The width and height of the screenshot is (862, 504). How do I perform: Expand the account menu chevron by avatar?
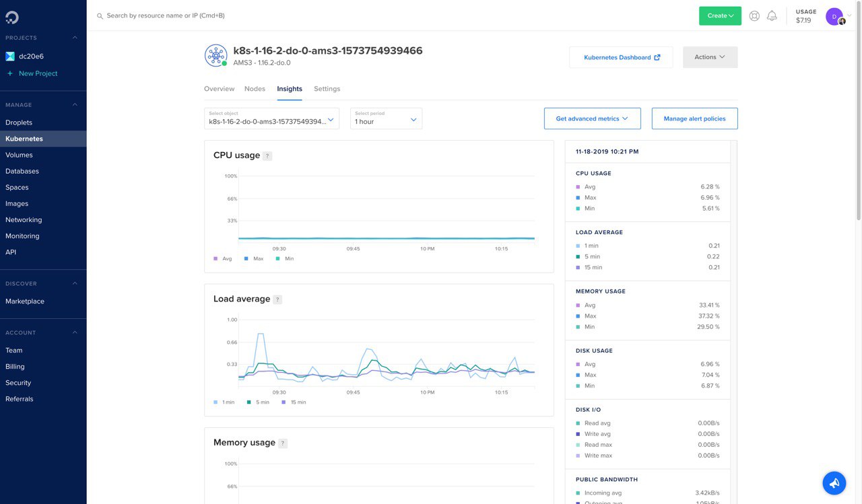[849, 15]
